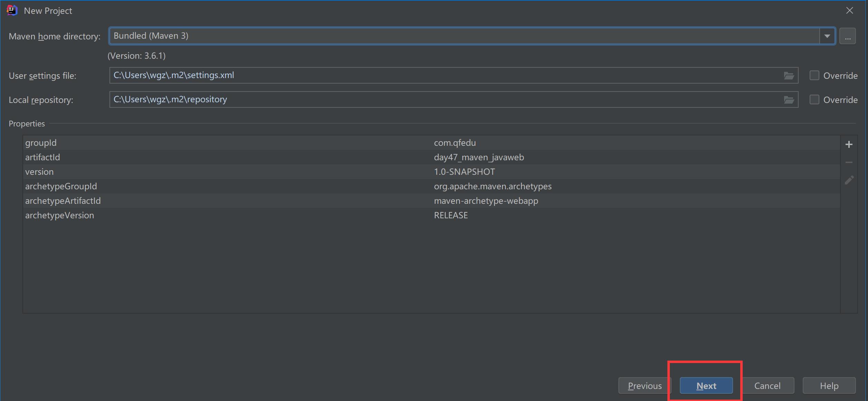Close the New Project dialog

(849, 10)
